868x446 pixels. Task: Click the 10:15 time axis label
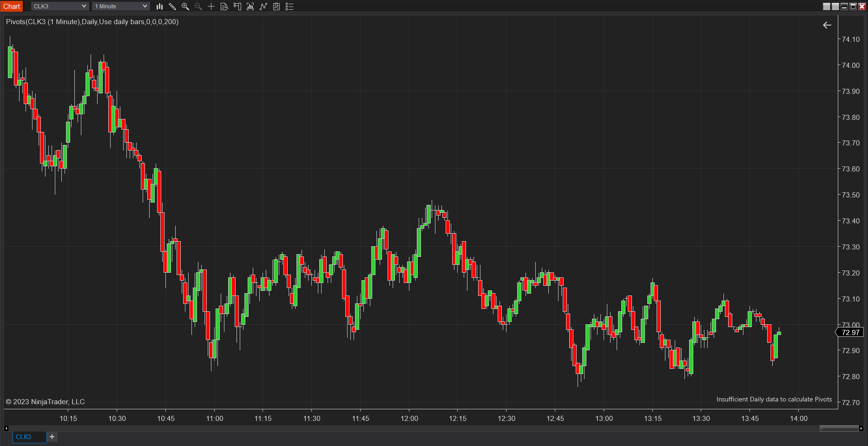pyautogui.click(x=68, y=419)
